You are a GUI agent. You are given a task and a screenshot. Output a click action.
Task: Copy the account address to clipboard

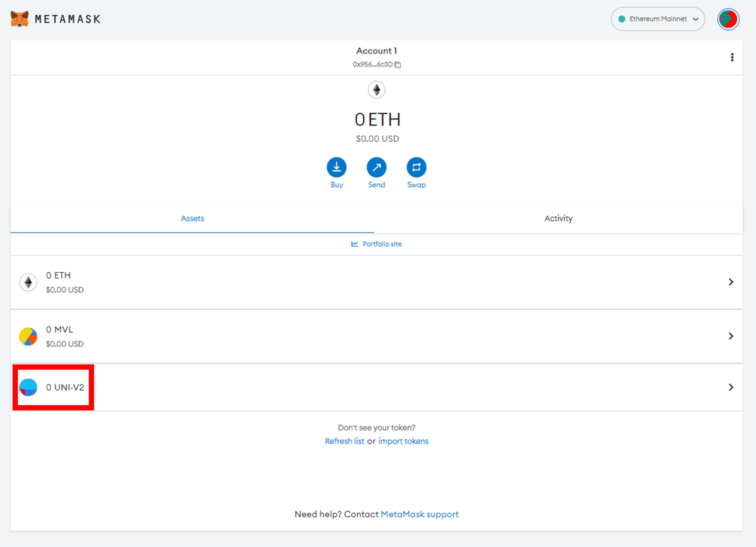(398, 65)
